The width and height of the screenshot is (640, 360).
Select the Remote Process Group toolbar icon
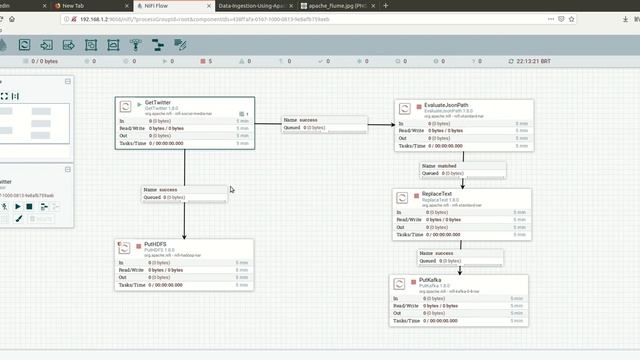coord(113,45)
